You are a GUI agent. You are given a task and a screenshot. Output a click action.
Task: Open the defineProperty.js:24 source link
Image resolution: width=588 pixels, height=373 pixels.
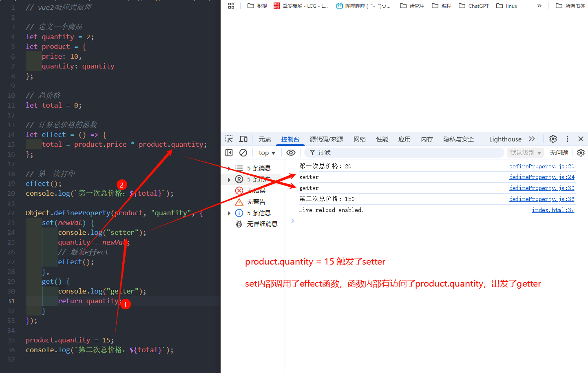pos(542,177)
